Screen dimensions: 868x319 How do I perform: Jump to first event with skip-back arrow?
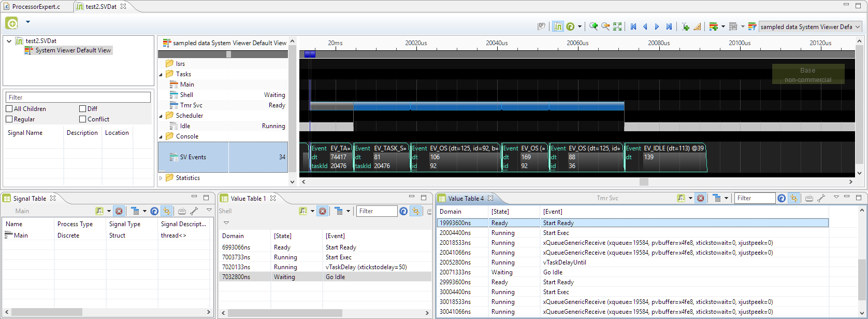(633, 26)
